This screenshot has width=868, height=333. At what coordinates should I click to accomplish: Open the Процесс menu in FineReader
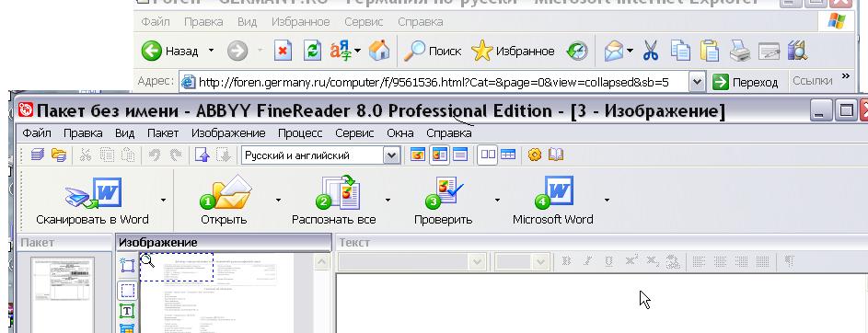[300, 132]
